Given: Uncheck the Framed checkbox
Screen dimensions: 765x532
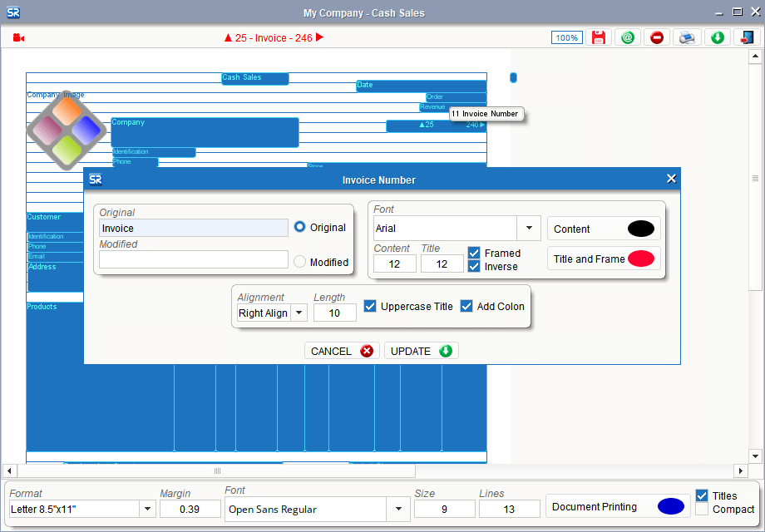Looking at the screenshot, I should (x=474, y=253).
